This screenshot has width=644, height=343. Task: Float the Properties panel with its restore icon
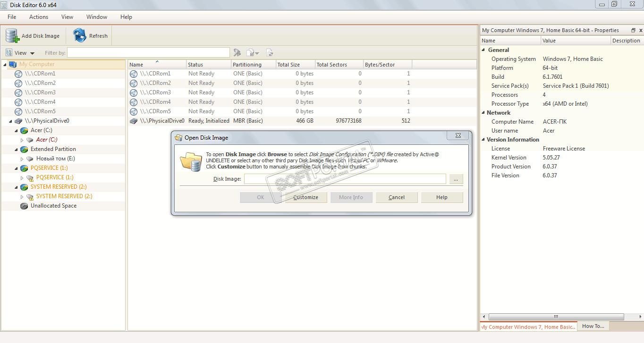tap(633, 30)
